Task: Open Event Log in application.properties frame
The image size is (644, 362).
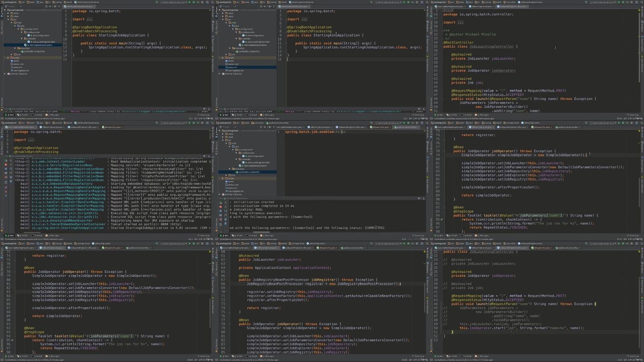Action: tap(417, 236)
